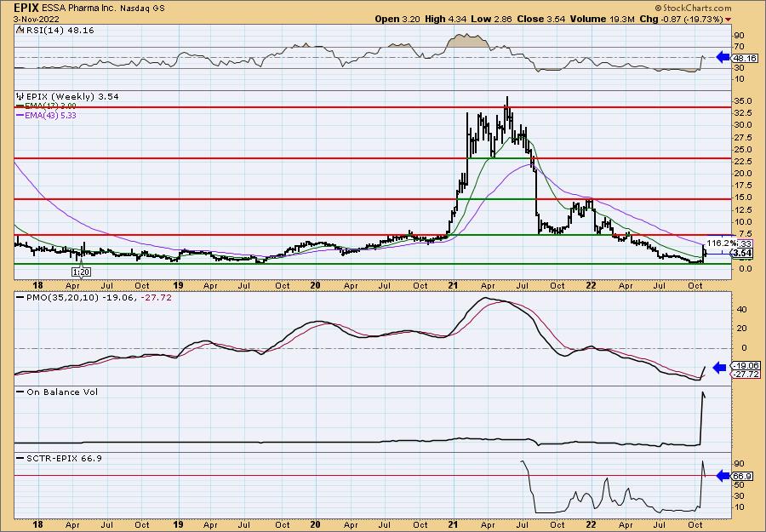766x532 pixels.
Task: Click the RSI(14) 48.16 panel legend
Action: point(55,31)
